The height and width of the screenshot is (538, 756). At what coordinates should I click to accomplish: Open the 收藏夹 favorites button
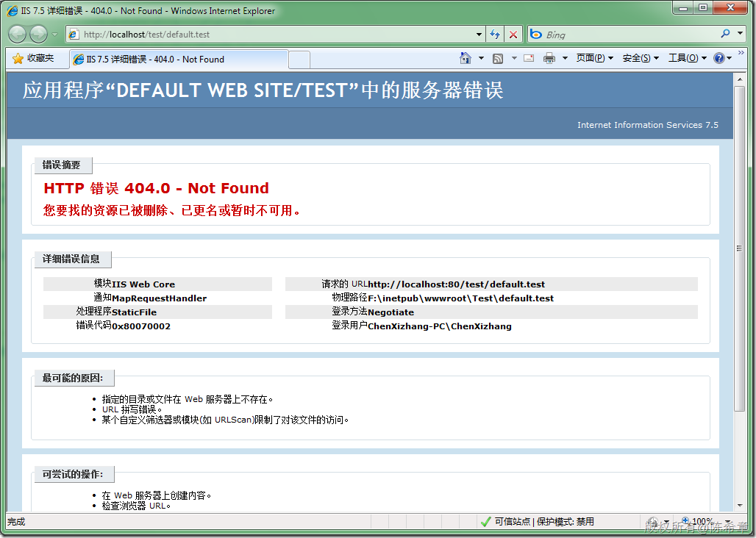pos(34,58)
